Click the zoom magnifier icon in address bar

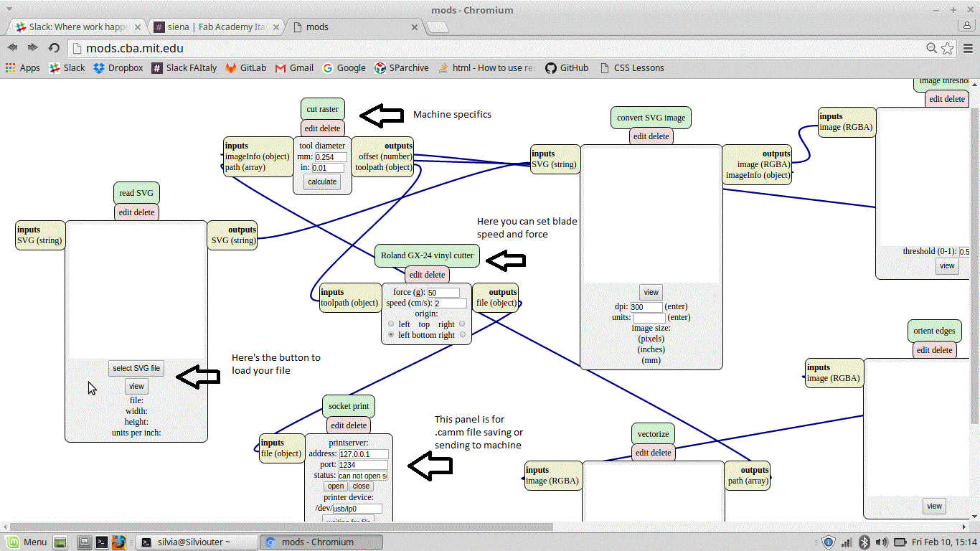tap(931, 48)
